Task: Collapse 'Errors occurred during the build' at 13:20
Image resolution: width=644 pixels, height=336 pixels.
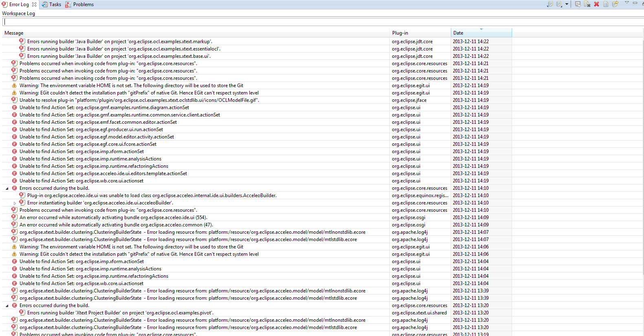Action: point(7,306)
